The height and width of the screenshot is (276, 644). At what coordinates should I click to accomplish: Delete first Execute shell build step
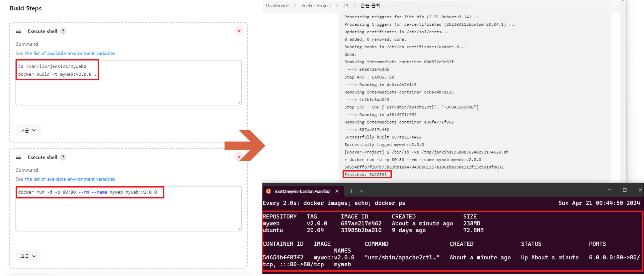click(x=239, y=31)
